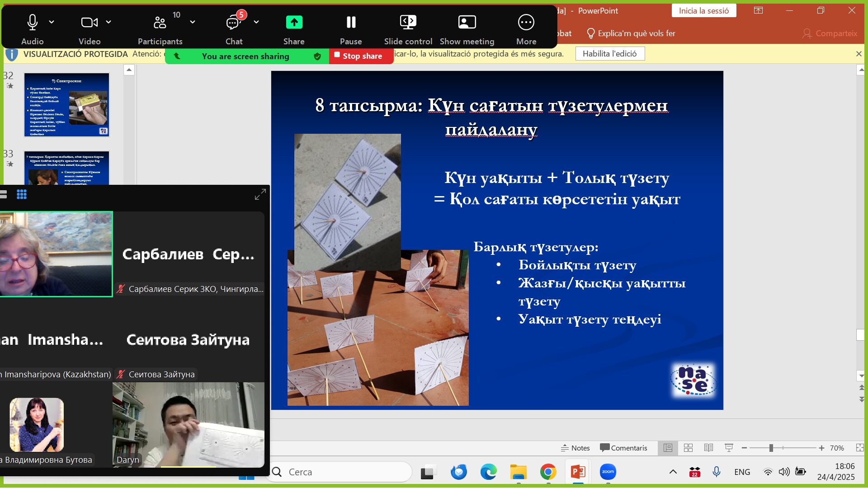Image resolution: width=868 pixels, height=488 pixels.
Task: Expand video options arrow
Action: (x=108, y=22)
